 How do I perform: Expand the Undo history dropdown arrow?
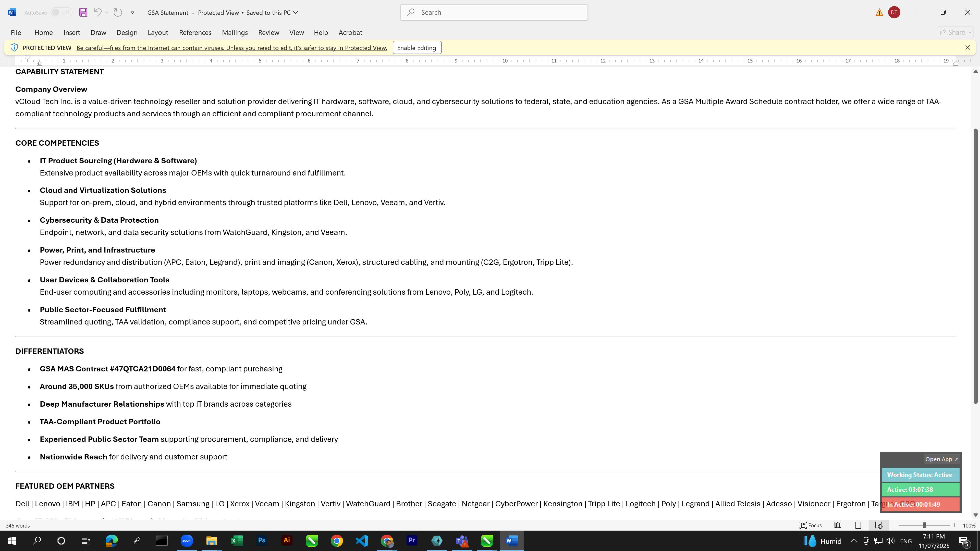pyautogui.click(x=106, y=12)
